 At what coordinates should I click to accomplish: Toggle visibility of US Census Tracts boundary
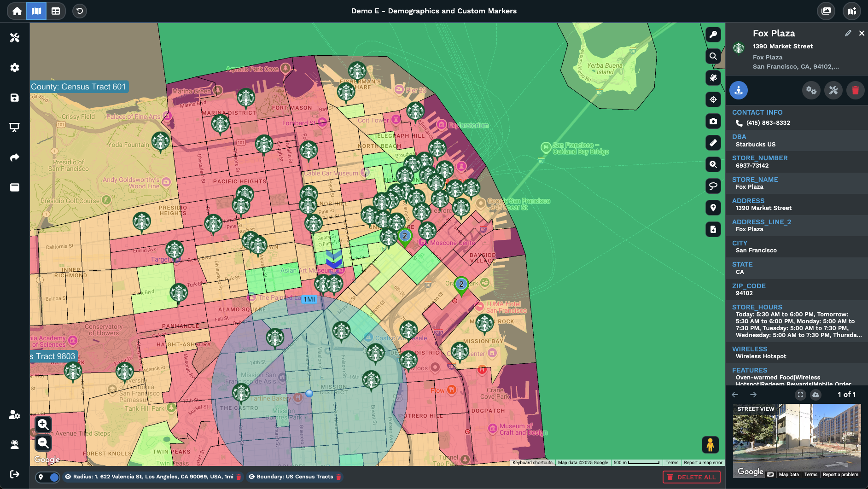point(252,477)
